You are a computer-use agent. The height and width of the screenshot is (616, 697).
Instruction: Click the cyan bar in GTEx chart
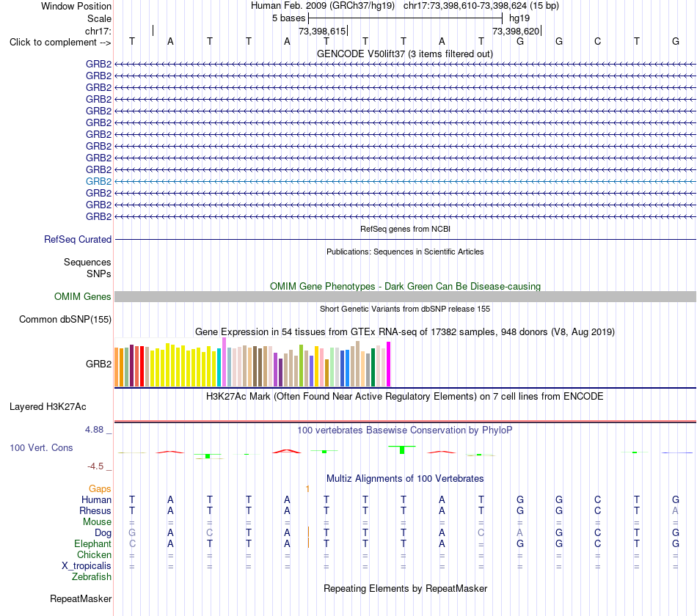point(219,367)
